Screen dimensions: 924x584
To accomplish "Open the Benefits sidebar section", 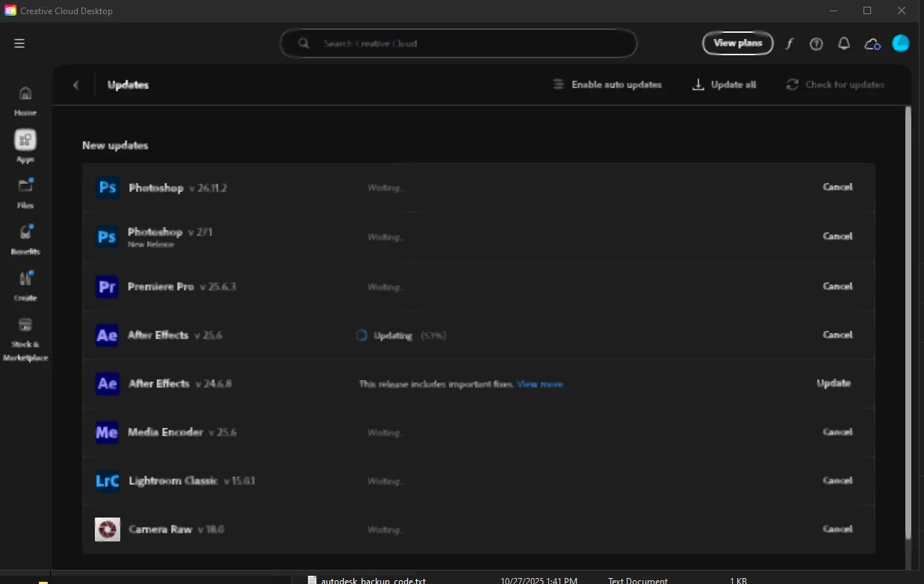I will pyautogui.click(x=25, y=239).
